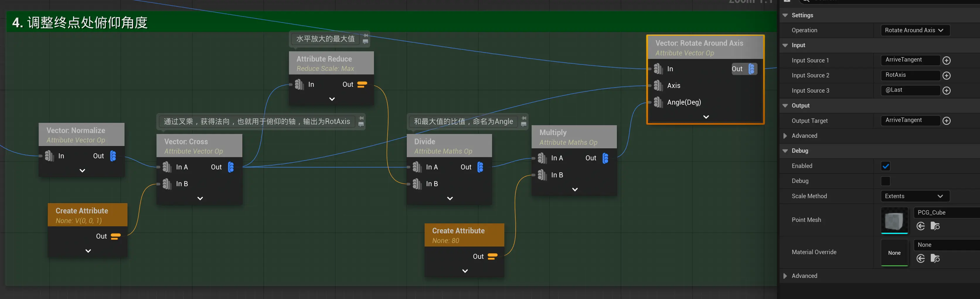This screenshot has width=980, height=299.
Task: Uncheck the Enabled checkbox under Debug
Action: pos(885,166)
